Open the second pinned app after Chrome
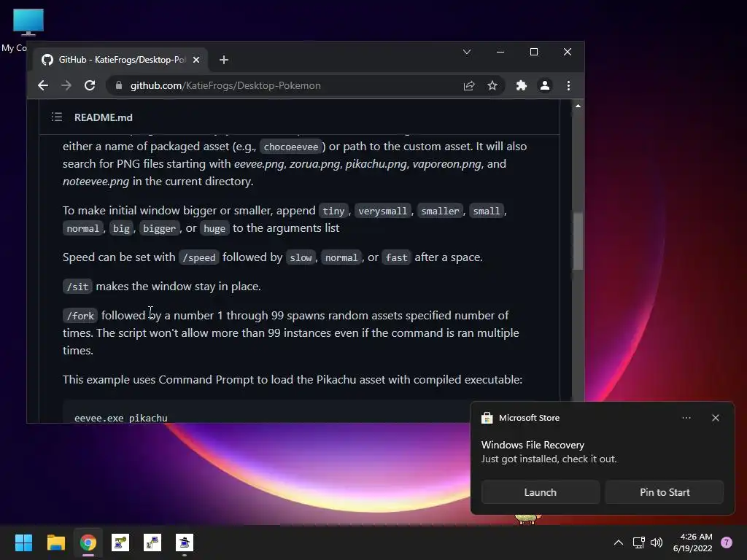Viewport: 747px width, 560px height. pyautogui.click(x=152, y=542)
